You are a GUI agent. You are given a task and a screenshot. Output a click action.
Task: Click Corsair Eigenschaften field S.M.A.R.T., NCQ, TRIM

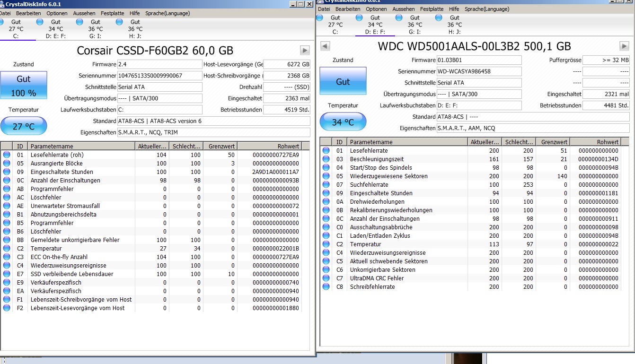click(x=214, y=132)
